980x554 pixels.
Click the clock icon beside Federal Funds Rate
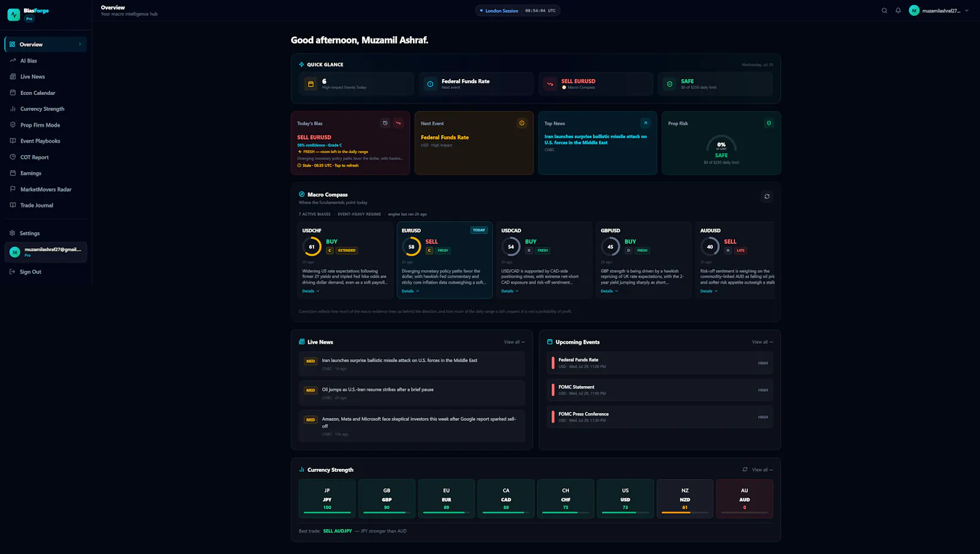tap(430, 84)
